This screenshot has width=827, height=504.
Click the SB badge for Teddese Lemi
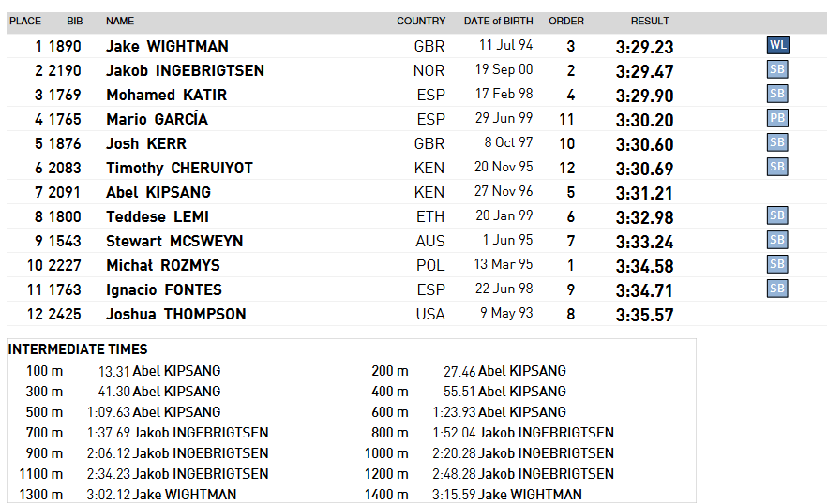[x=777, y=215]
